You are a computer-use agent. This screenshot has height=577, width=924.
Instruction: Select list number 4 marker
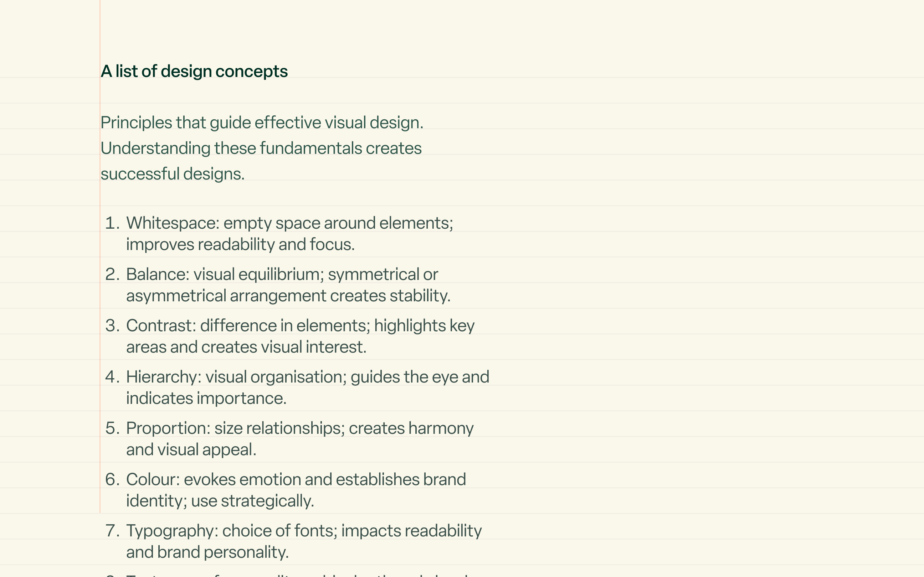click(x=112, y=377)
